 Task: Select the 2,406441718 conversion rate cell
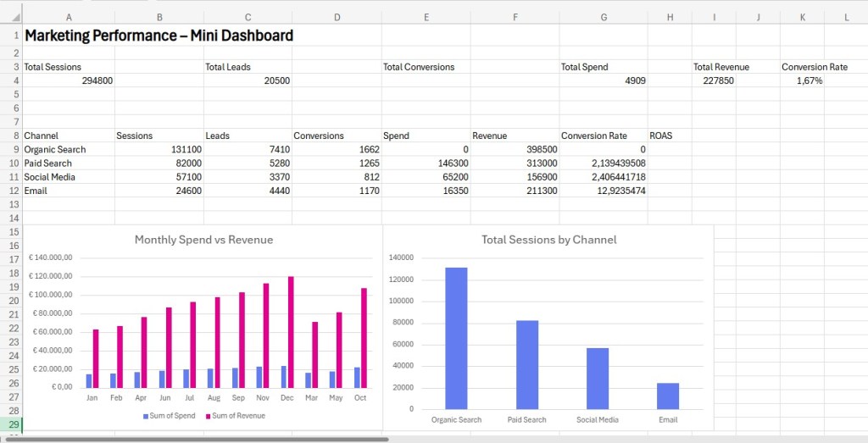pos(604,177)
